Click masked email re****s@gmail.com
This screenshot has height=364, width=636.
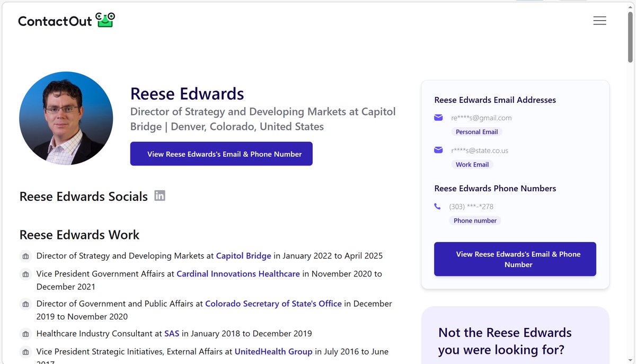[481, 118]
